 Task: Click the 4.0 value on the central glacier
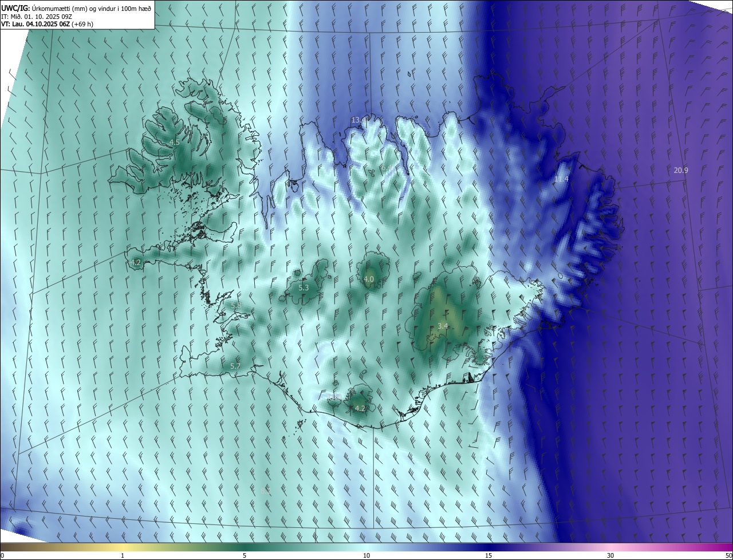(x=369, y=279)
